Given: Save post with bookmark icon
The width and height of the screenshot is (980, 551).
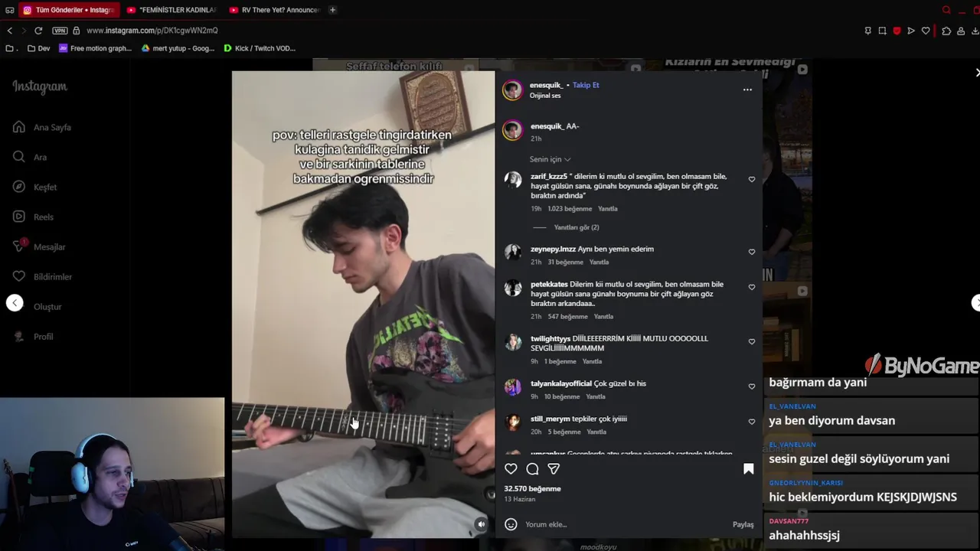Looking at the screenshot, I should click(748, 469).
